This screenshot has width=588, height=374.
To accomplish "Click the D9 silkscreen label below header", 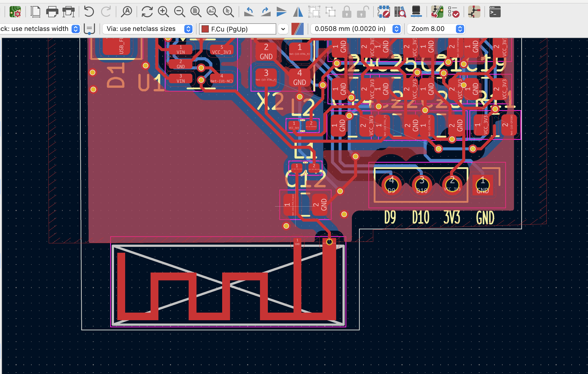I will (390, 217).
